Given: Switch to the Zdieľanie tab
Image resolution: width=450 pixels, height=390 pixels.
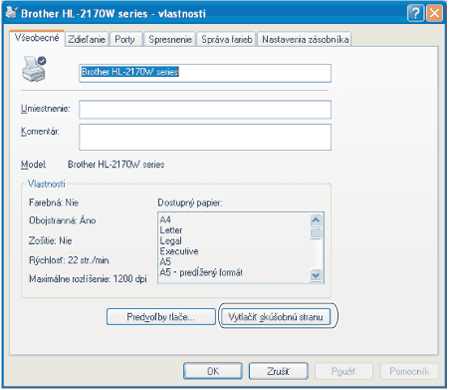Looking at the screenshot, I should pyautogui.click(x=87, y=39).
